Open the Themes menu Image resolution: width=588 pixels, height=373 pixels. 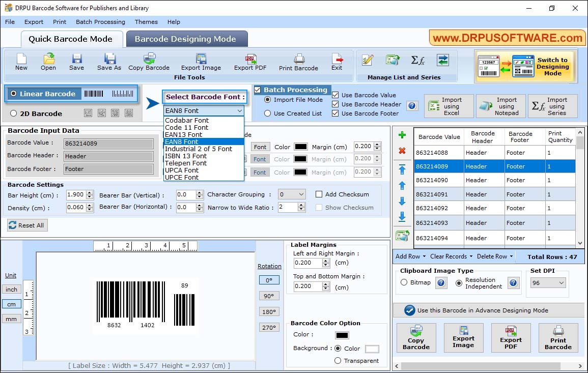[x=146, y=22]
